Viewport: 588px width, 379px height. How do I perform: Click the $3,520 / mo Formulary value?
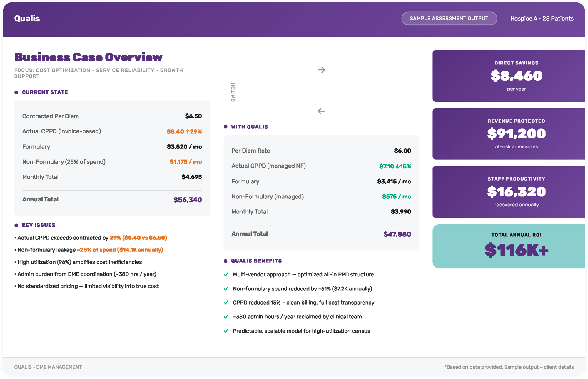tap(184, 147)
